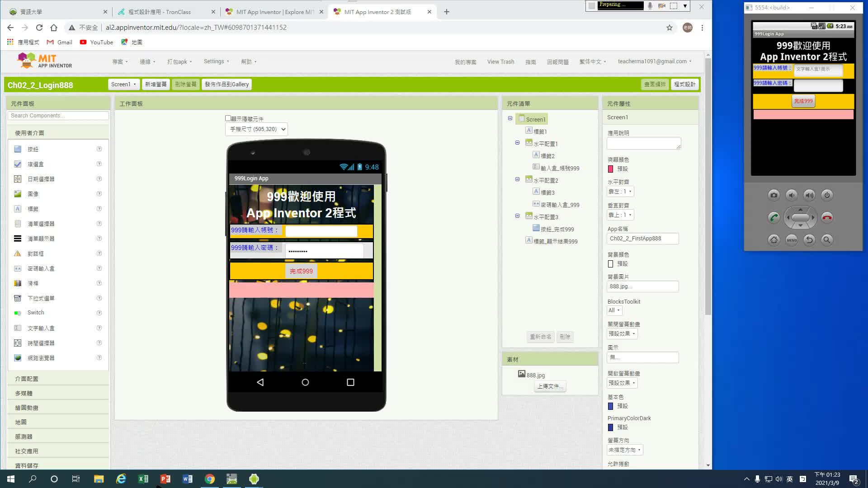This screenshot has height=488, width=868.
Task: Click the emulator power button
Action: click(x=827, y=195)
